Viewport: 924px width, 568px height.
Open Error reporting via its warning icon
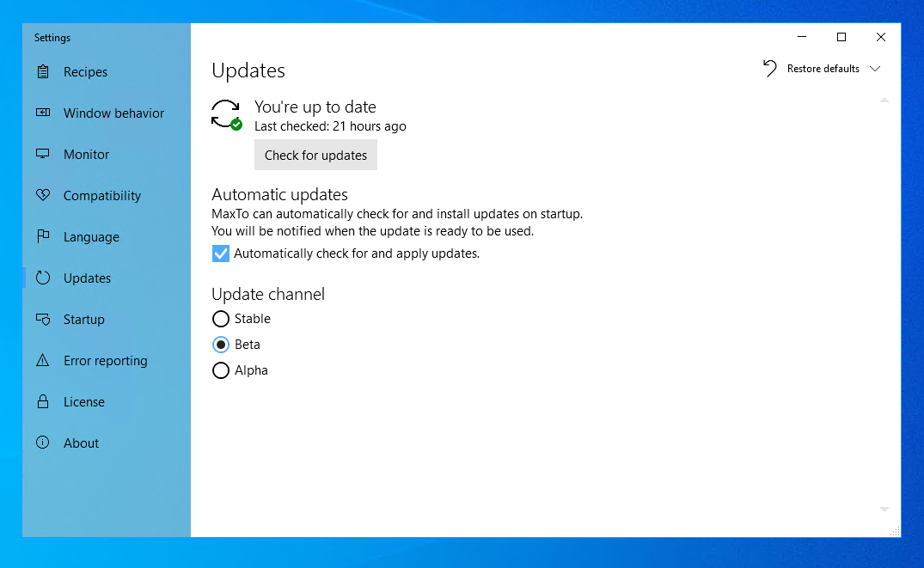tap(42, 360)
